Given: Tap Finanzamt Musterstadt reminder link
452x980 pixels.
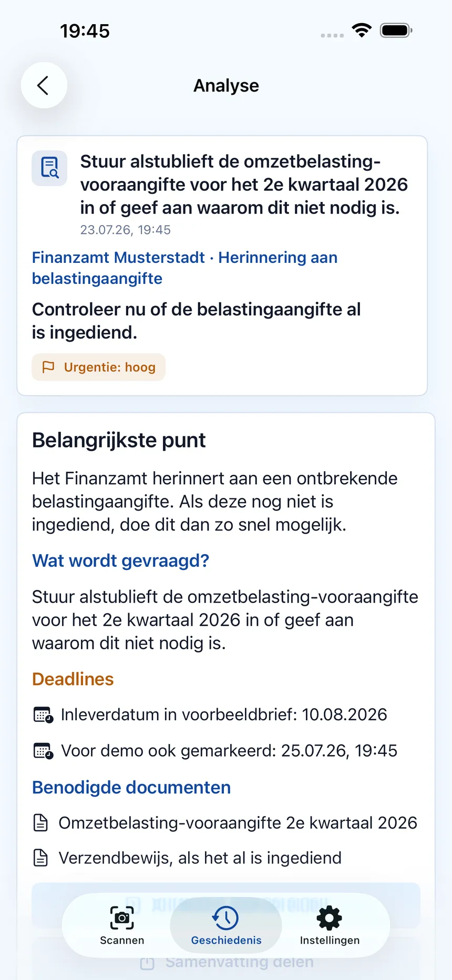Looking at the screenshot, I should coord(184,268).
